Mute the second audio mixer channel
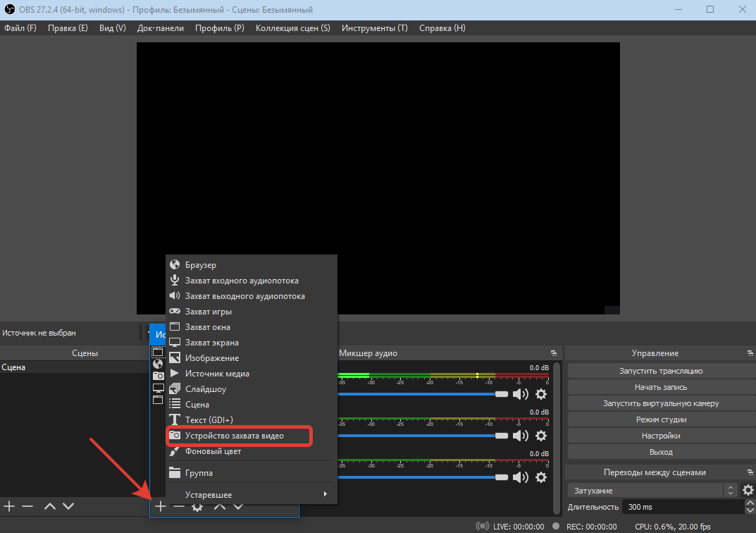Image resolution: width=756 pixels, height=533 pixels. (x=520, y=436)
